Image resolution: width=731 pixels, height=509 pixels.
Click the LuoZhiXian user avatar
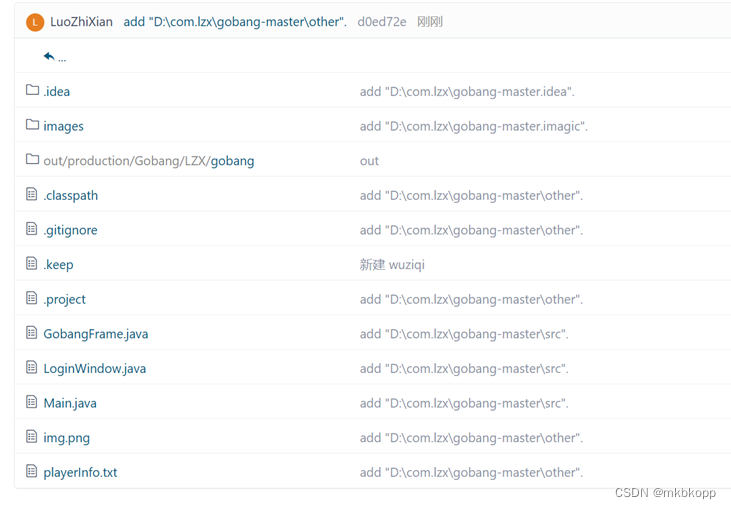click(x=35, y=22)
